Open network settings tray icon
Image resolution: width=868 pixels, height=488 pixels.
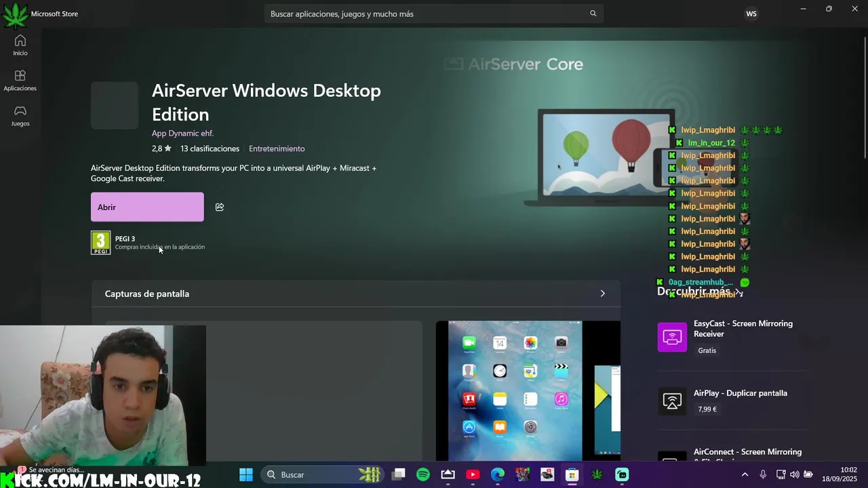pyautogui.click(x=781, y=474)
